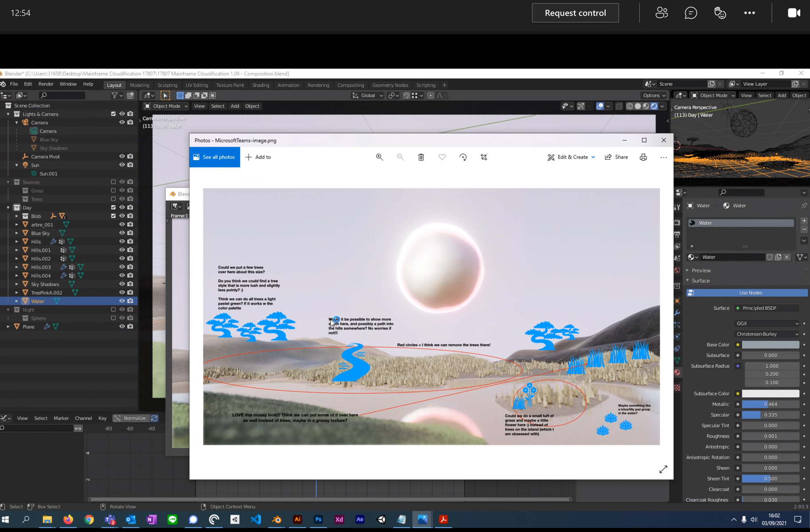Open Edit & Create dropdown in Photos
810x532 pixels.
tap(571, 157)
